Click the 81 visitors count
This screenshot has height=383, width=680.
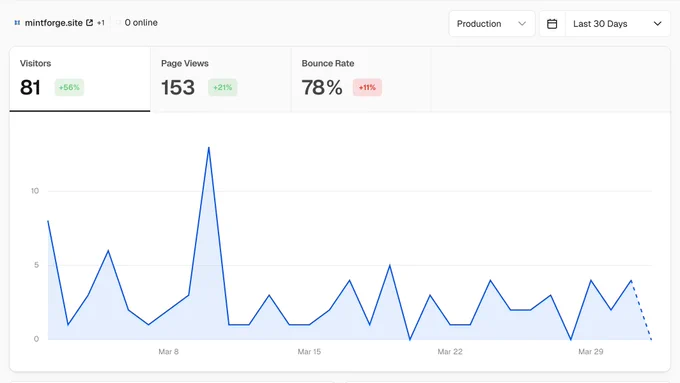30,88
